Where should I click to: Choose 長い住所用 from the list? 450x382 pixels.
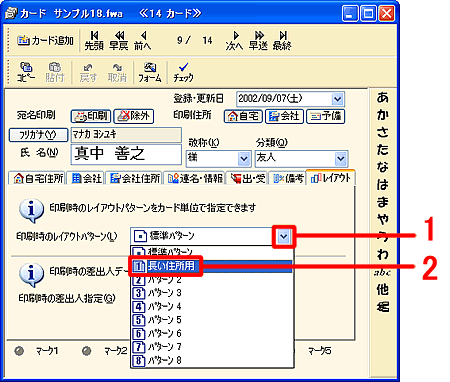(x=212, y=266)
